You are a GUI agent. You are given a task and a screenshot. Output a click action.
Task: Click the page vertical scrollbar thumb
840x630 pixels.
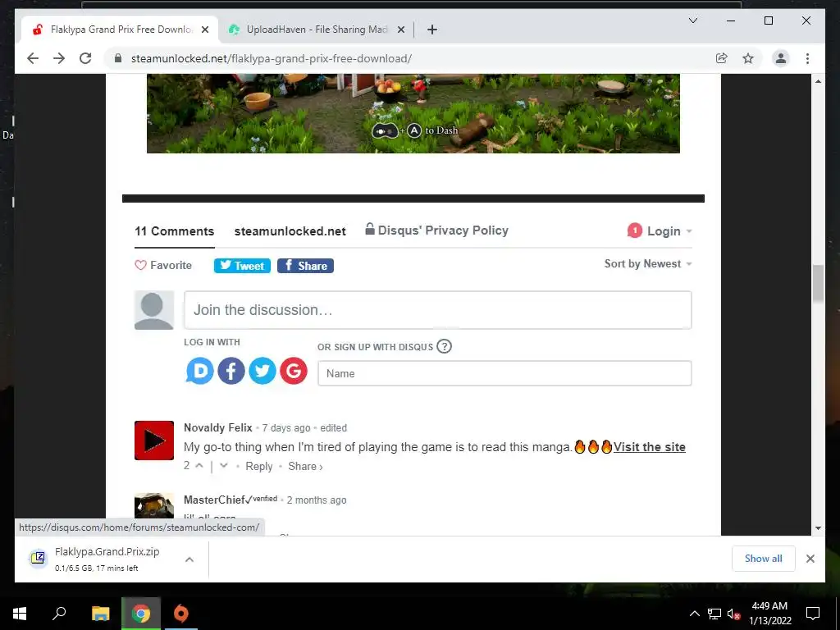tap(818, 283)
